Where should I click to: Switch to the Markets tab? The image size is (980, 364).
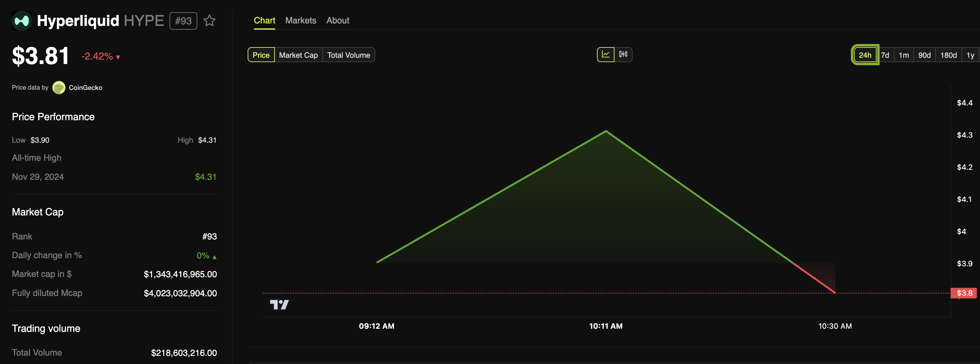tap(300, 20)
